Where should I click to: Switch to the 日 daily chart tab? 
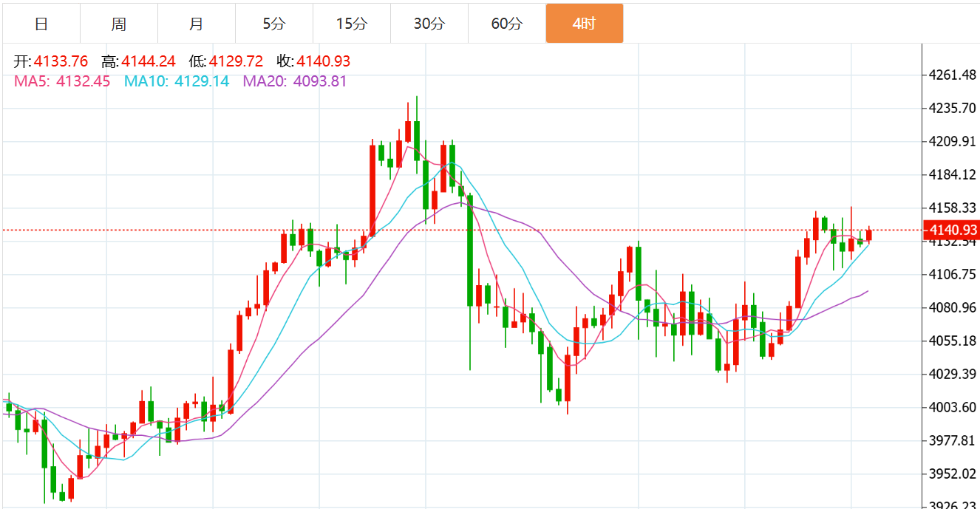tap(41, 24)
